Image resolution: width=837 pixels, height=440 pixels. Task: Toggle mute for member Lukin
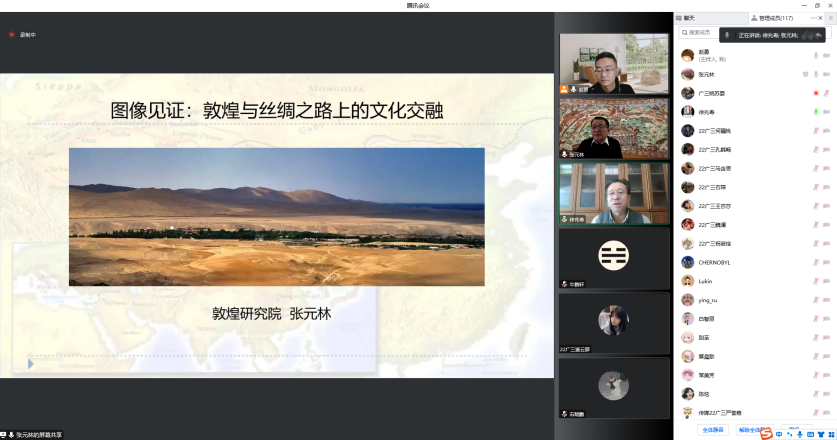[x=816, y=281]
